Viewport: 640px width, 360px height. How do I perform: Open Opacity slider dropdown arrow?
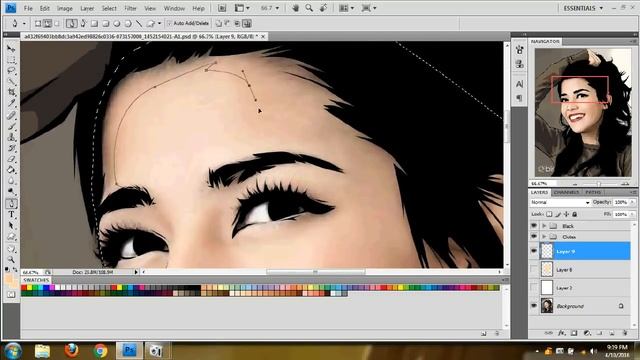coord(632,202)
